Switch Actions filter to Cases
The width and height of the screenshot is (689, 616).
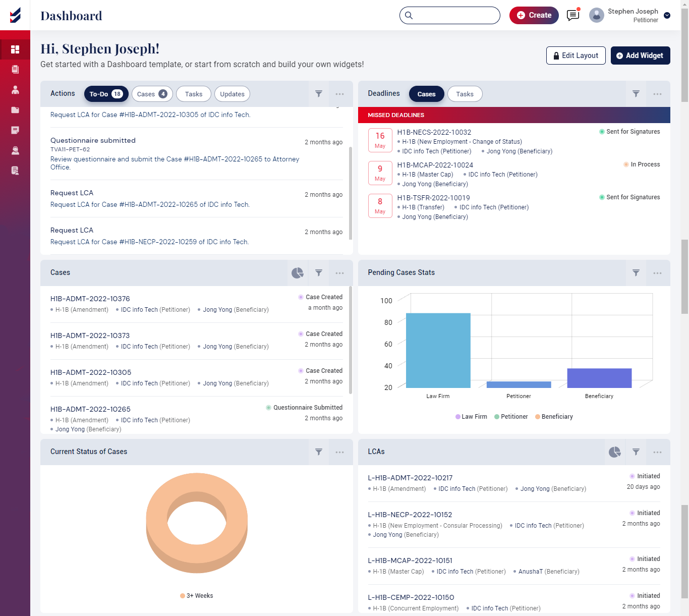(x=152, y=94)
